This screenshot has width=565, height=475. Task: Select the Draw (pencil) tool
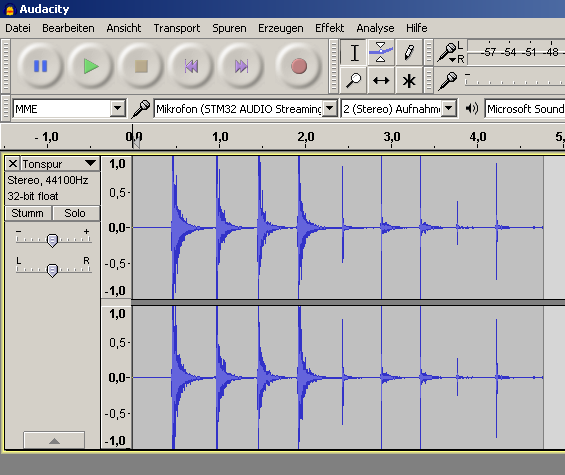pos(409,53)
